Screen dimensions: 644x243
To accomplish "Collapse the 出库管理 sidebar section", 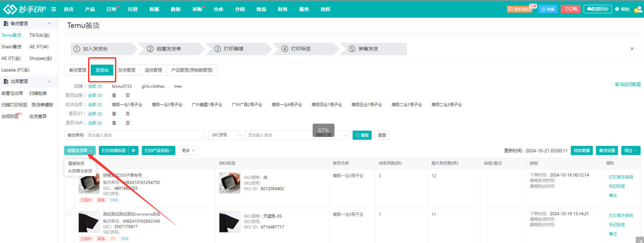I will point(49,81).
